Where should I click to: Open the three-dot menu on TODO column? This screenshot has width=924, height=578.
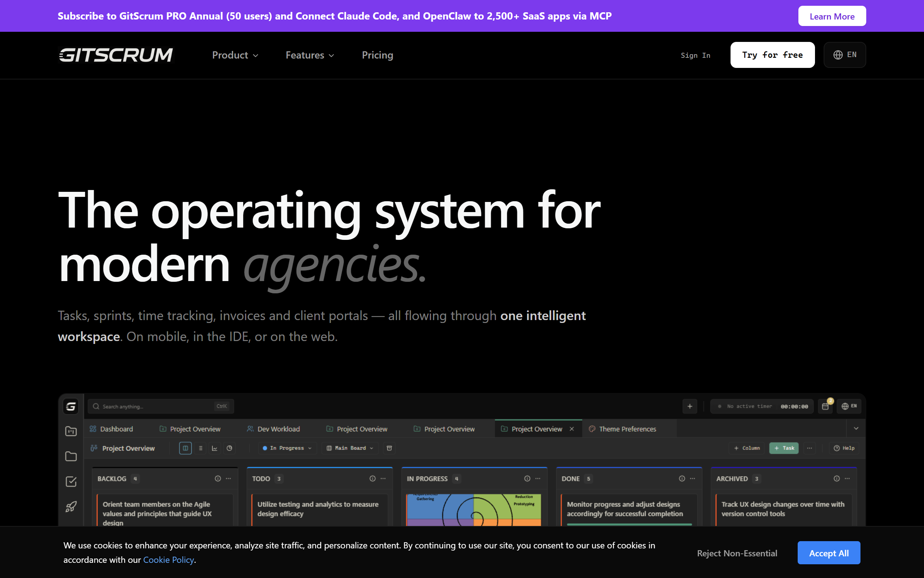tap(383, 479)
